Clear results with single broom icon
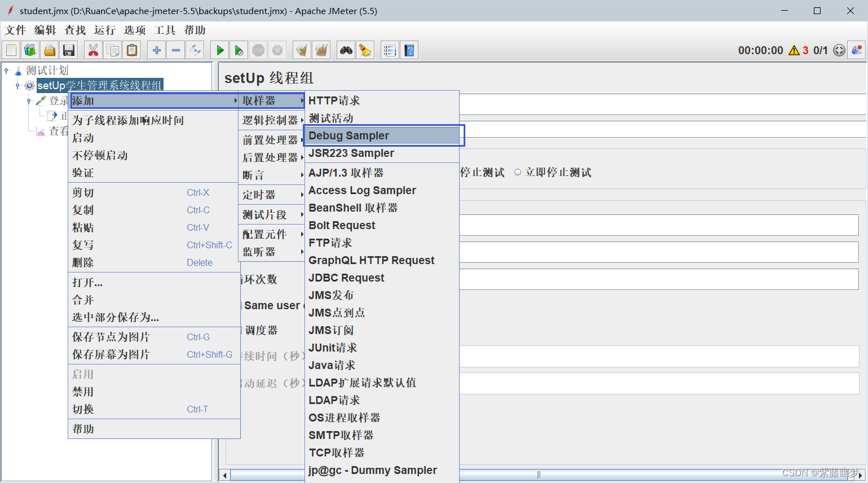This screenshot has height=483, width=868. point(302,50)
